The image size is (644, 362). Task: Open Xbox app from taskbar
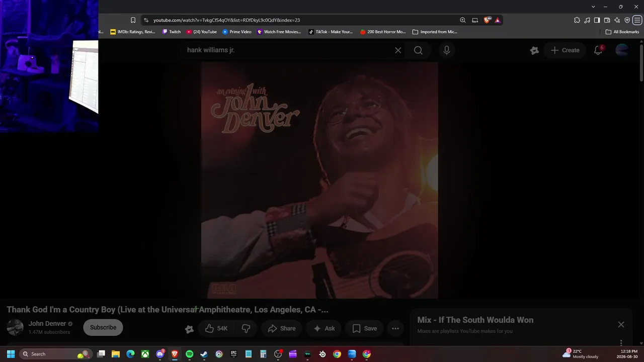[x=145, y=354]
